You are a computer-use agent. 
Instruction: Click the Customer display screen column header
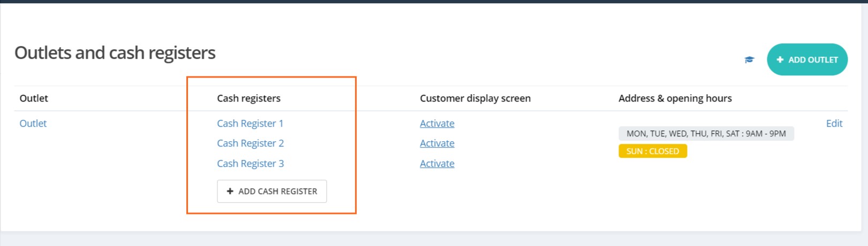pos(475,98)
